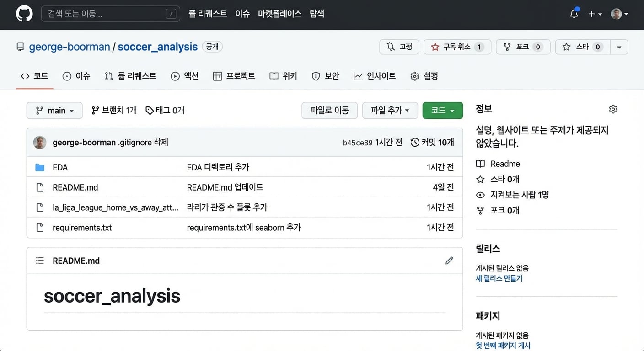644x351 pixels.
Task: Open user avatar account menu
Action: (619, 14)
